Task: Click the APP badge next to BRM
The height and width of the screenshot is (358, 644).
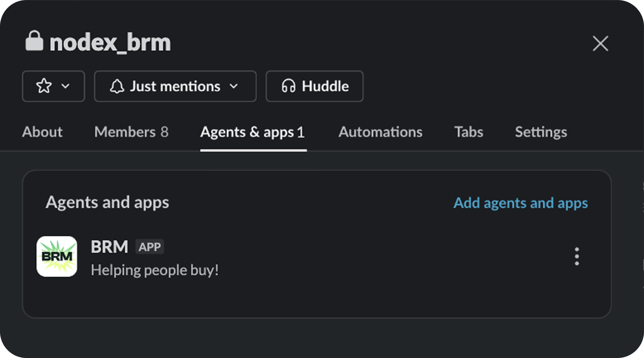Action: [150, 247]
